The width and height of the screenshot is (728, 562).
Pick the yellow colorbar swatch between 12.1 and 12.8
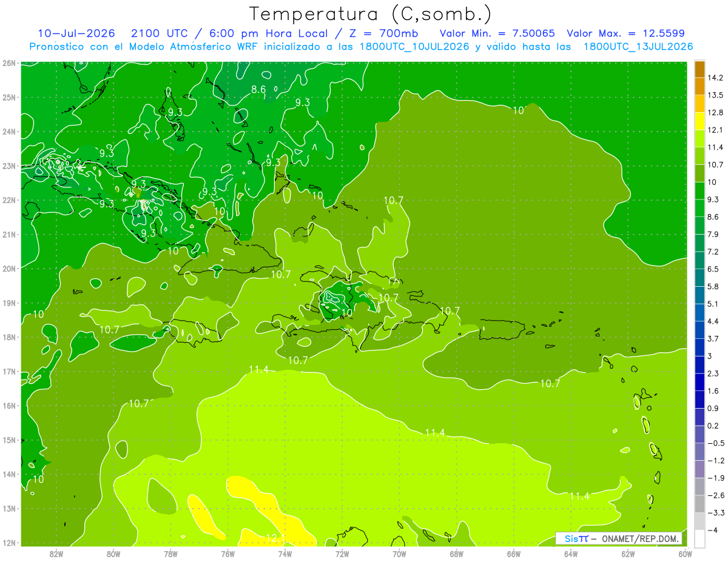[699, 121]
